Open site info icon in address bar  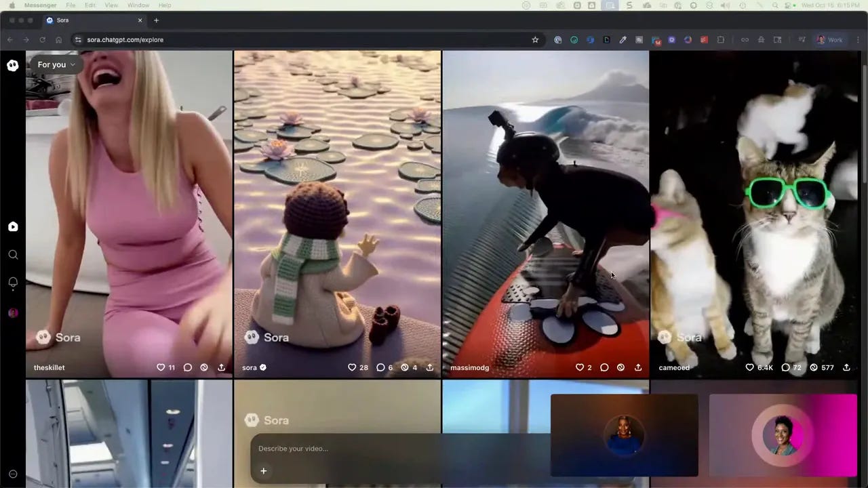(78, 39)
